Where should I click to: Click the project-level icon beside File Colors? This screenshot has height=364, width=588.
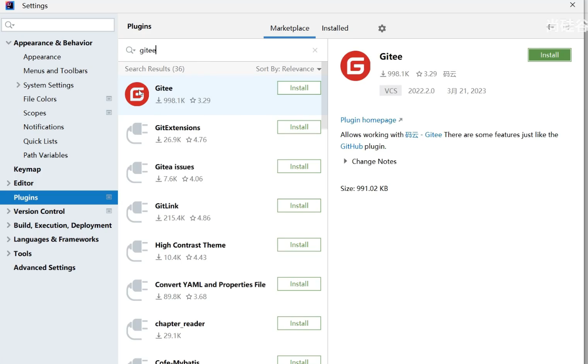109,99
